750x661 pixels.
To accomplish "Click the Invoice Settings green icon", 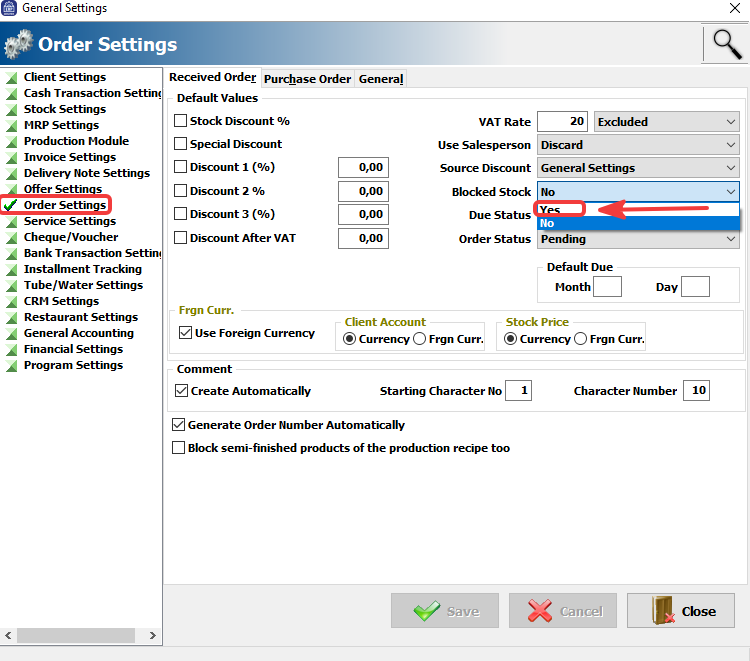I will point(11,157).
